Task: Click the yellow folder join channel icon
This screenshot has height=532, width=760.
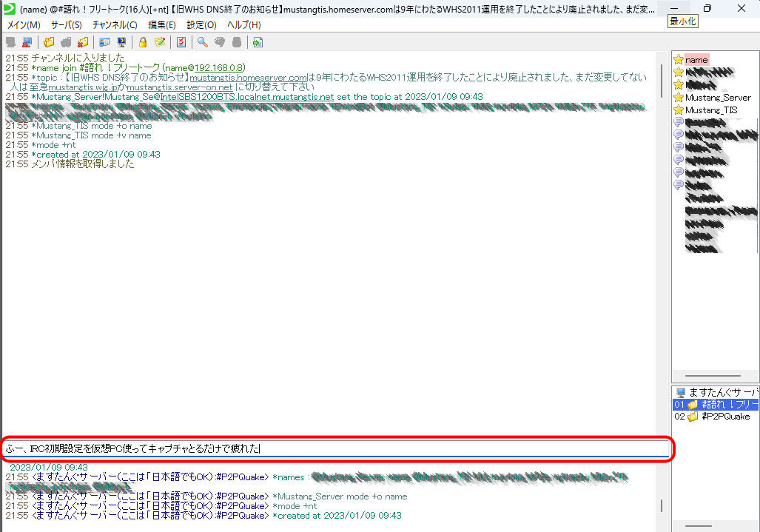Action: (49, 42)
